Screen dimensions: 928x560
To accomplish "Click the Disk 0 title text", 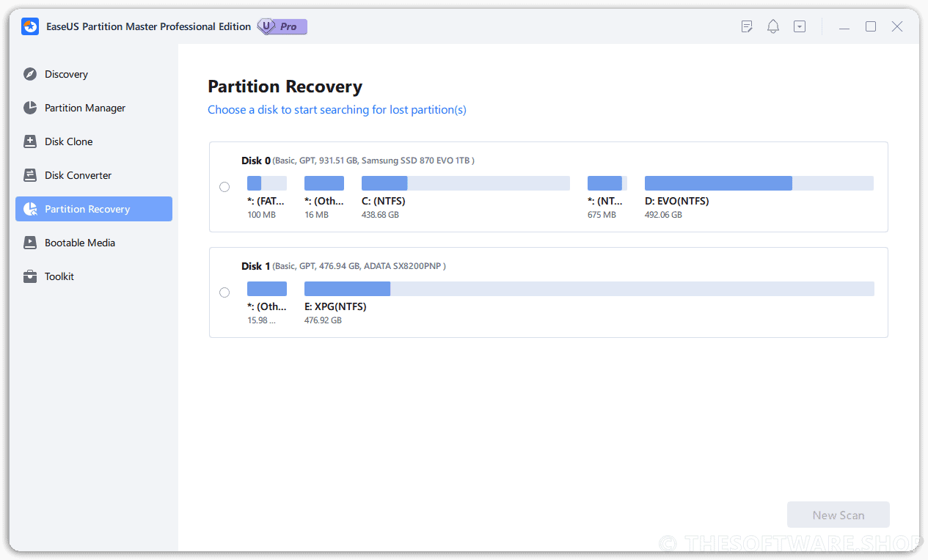I will (x=256, y=161).
